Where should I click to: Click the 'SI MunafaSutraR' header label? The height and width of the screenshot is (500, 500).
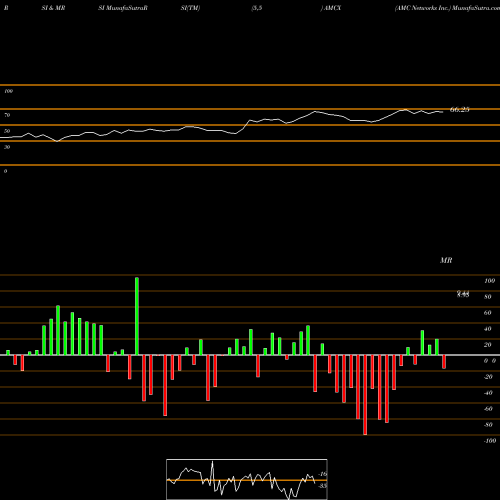(123, 8)
